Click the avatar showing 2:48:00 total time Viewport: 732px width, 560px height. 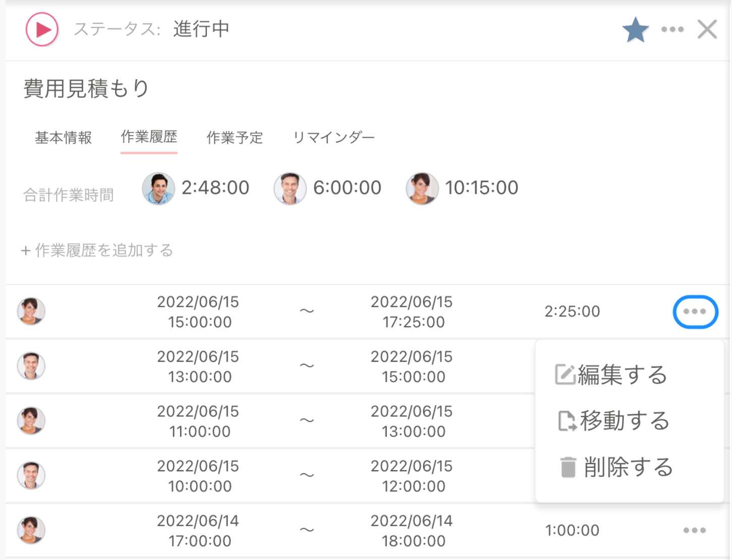[x=159, y=188]
